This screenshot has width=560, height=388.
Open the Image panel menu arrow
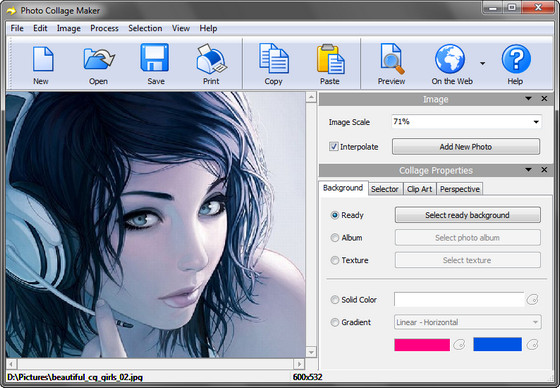[529, 99]
